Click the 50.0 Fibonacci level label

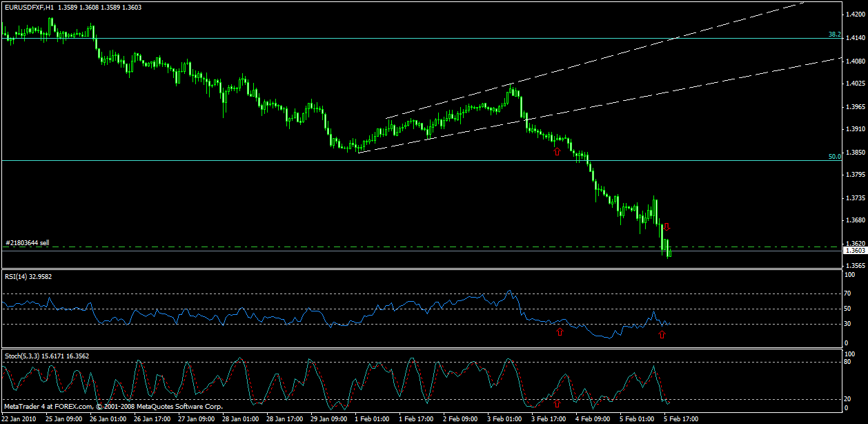[x=834, y=157]
